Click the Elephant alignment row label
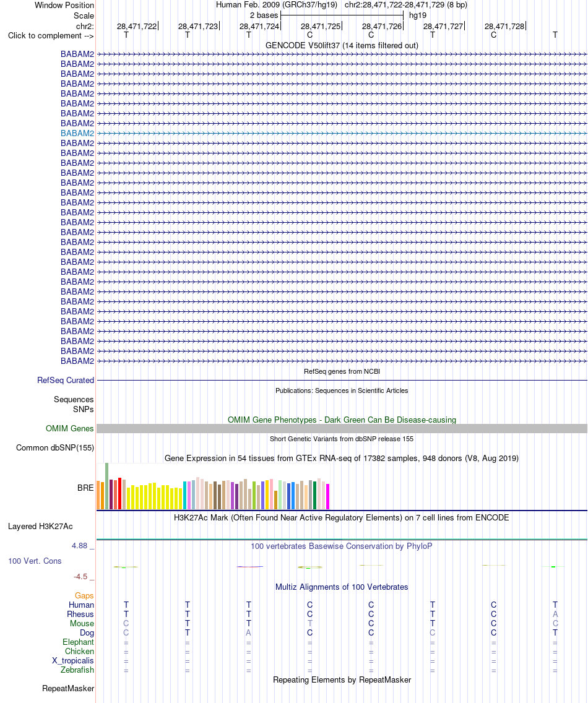 [79, 642]
